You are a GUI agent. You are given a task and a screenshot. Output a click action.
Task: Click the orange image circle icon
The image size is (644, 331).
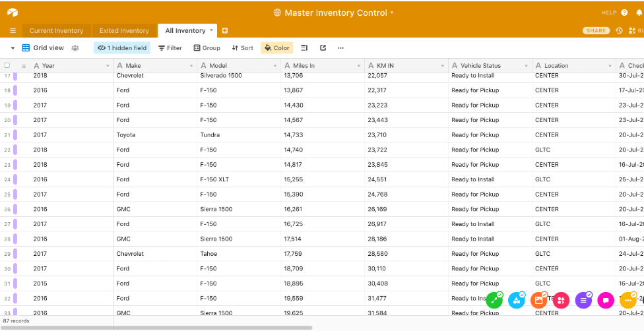[539, 301]
